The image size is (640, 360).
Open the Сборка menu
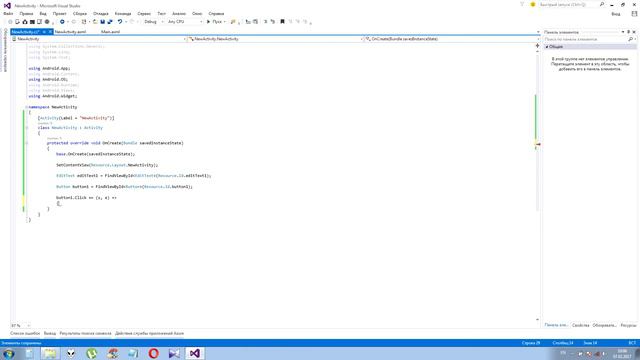click(80, 13)
